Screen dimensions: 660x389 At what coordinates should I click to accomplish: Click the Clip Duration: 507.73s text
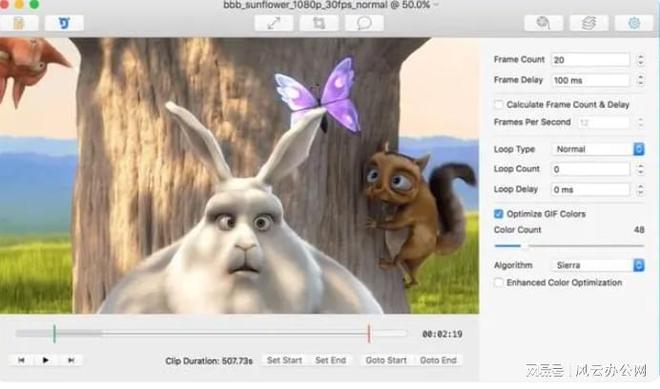pyautogui.click(x=209, y=361)
